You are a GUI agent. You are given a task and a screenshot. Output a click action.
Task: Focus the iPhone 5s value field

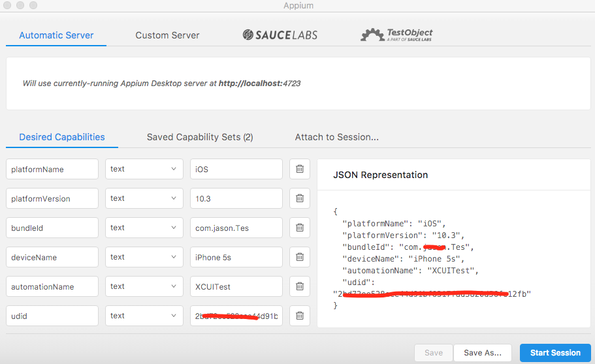point(236,257)
